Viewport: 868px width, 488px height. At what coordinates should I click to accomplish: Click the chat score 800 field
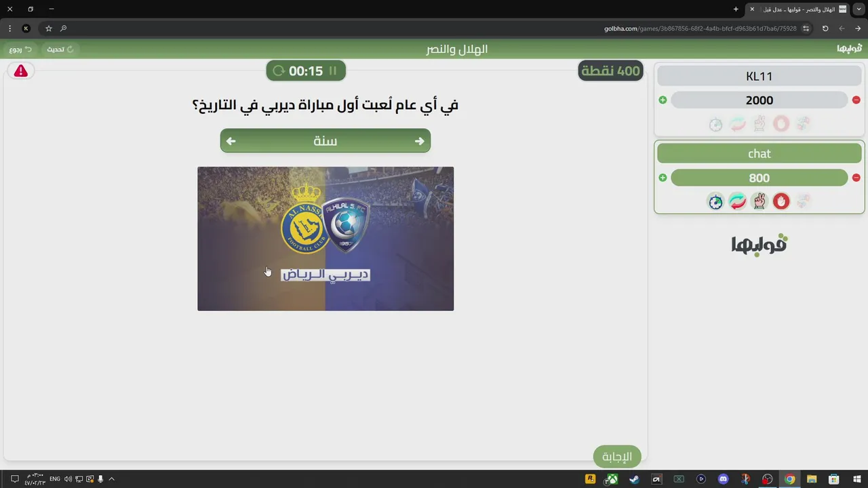(x=759, y=178)
